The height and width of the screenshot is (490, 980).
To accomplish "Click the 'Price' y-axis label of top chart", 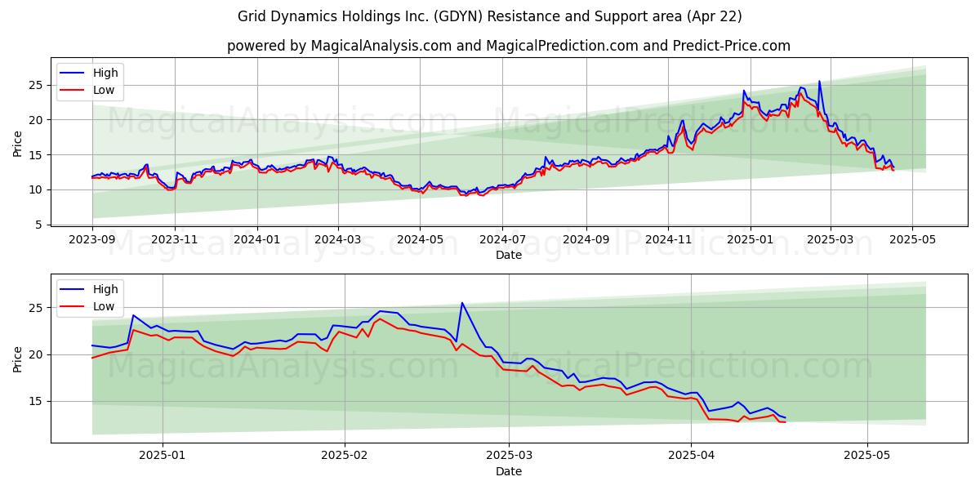I will (x=18, y=142).
